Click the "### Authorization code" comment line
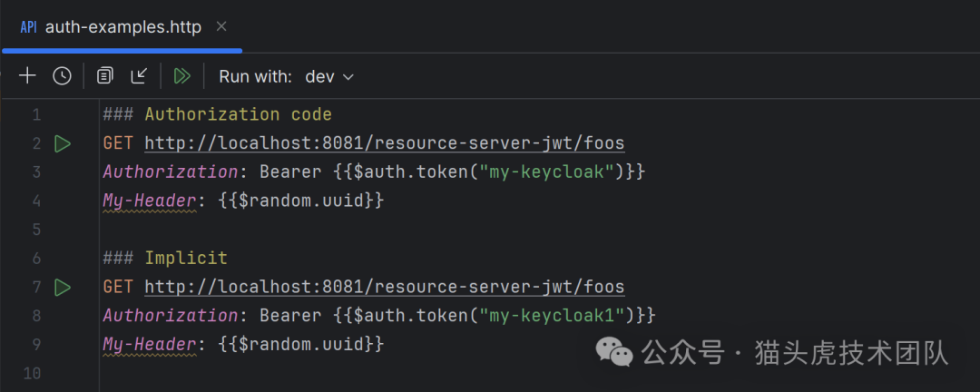 tap(217, 114)
